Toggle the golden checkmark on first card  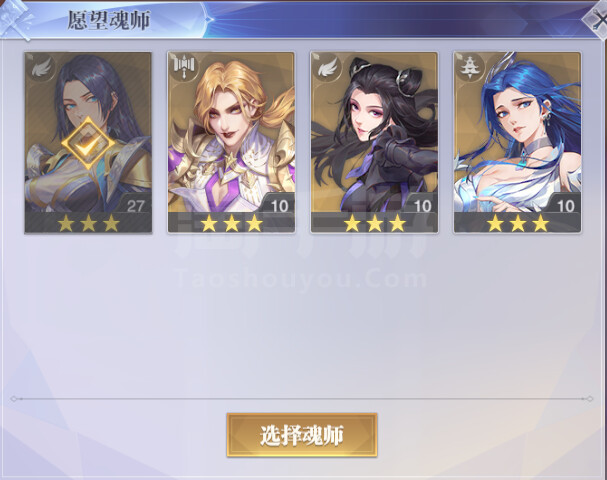click(x=88, y=144)
